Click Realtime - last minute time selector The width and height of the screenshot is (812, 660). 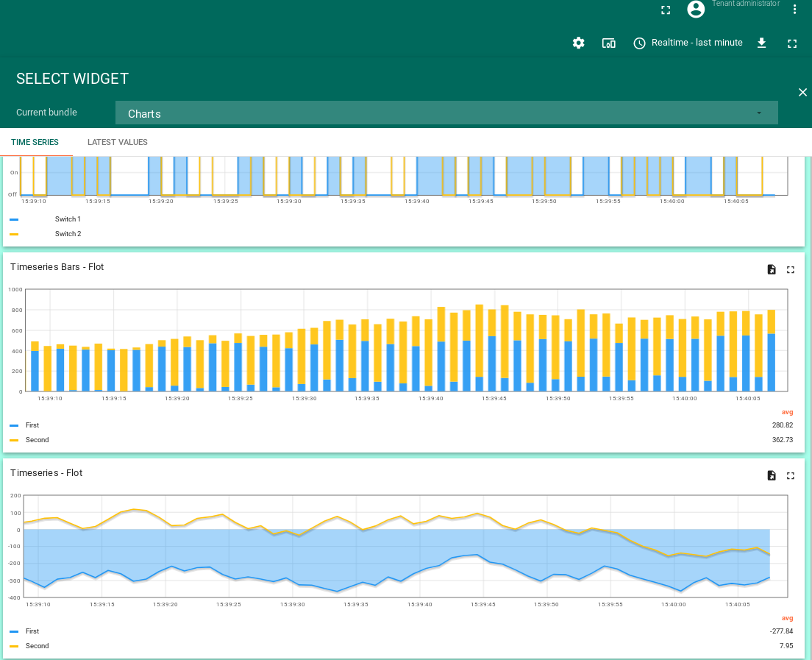tap(697, 43)
